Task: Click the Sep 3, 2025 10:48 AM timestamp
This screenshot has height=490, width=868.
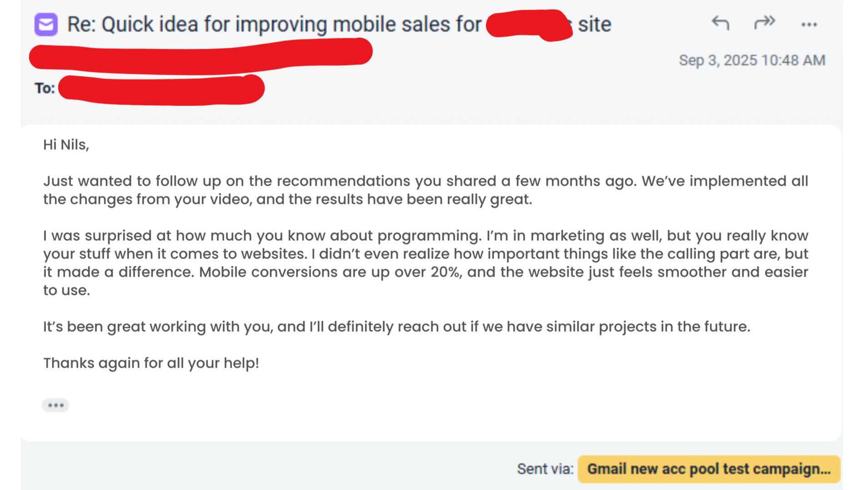Action: pyautogui.click(x=752, y=61)
